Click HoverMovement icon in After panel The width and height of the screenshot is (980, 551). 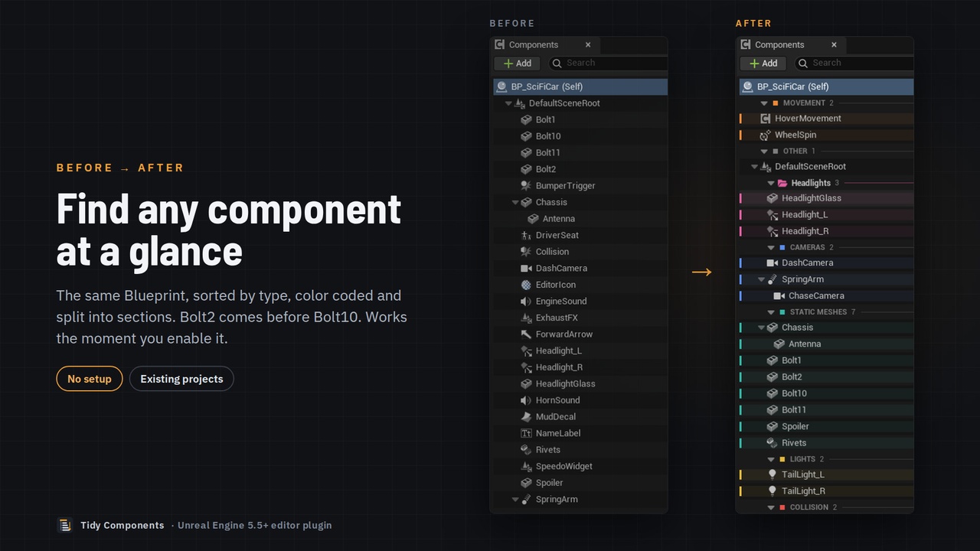click(x=765, y=119)
